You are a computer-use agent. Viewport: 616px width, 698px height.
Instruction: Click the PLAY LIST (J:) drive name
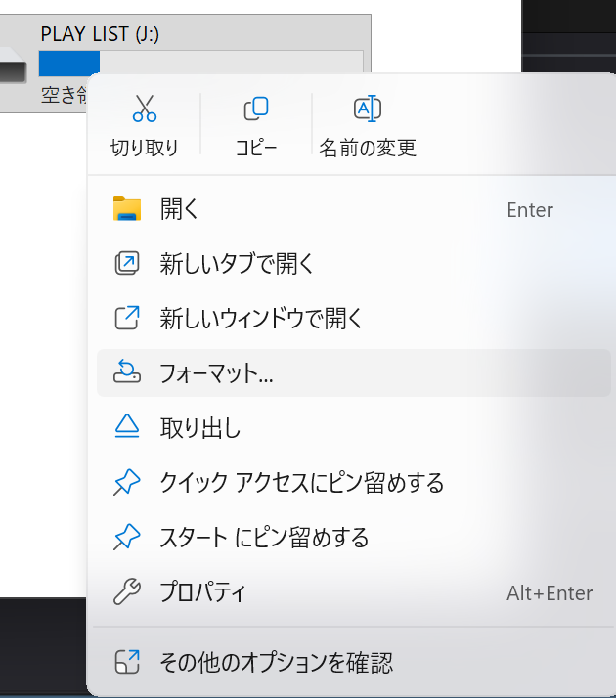click(x=99, y=33)
